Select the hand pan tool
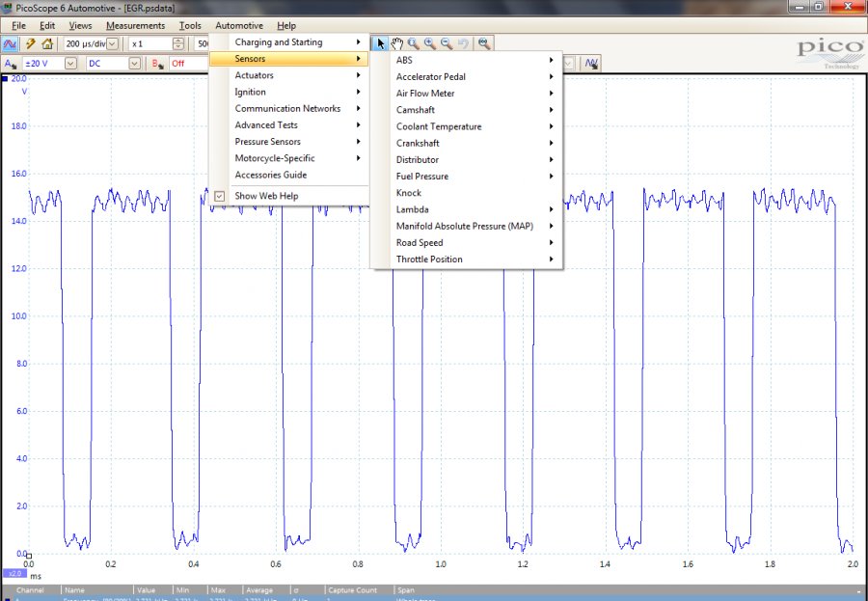This screenshot has width=868, height=601. coord(397,43)
